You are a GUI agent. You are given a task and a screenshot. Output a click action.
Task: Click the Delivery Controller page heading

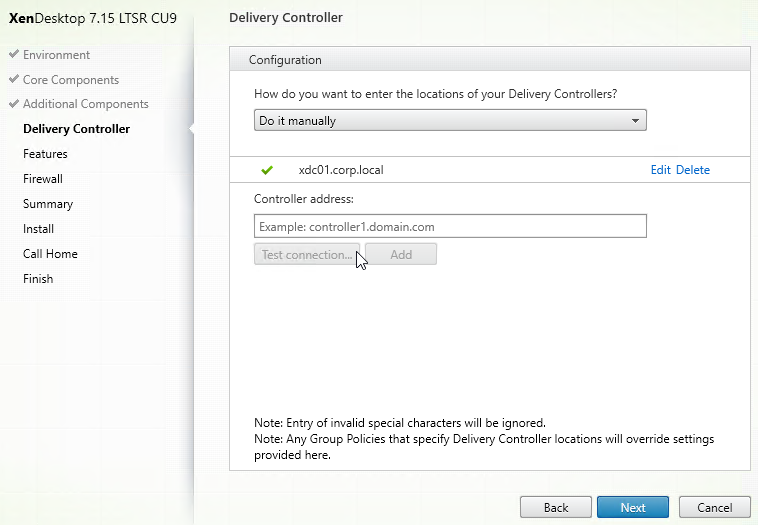click(286, 17)
